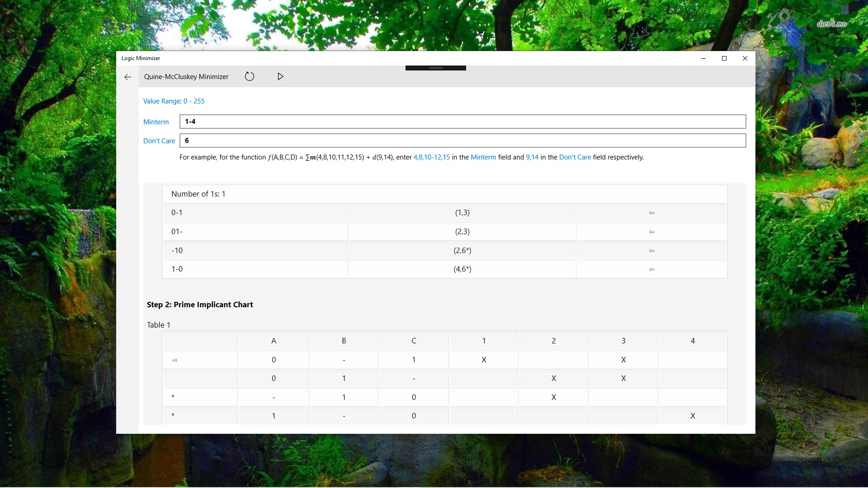Screen dimensions: 868x488
Task: Click the back arrow icon
Action: (128, 77)
